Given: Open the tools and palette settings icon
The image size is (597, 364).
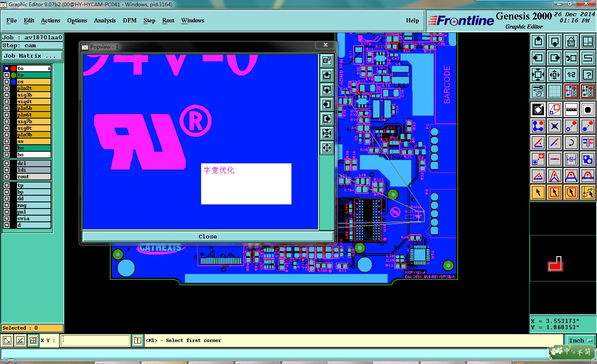Looking at the screenshot, I should [538, 91].
